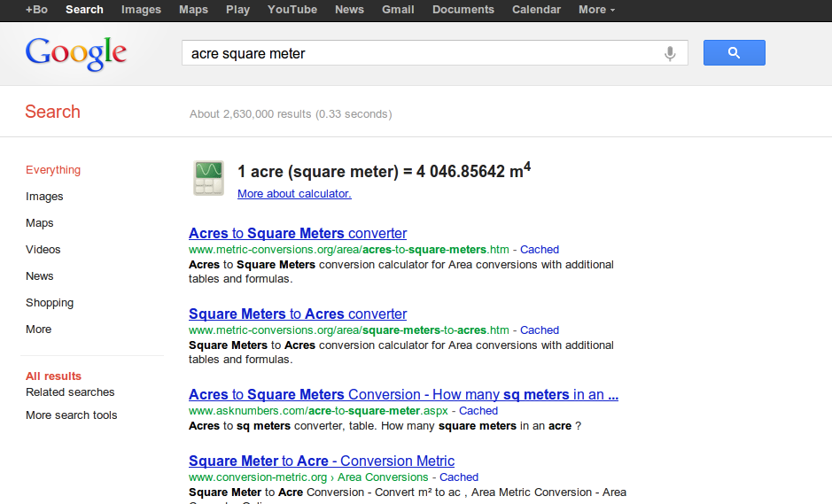Open News in the top bar
832x504 pixels.
click(349, 10)
